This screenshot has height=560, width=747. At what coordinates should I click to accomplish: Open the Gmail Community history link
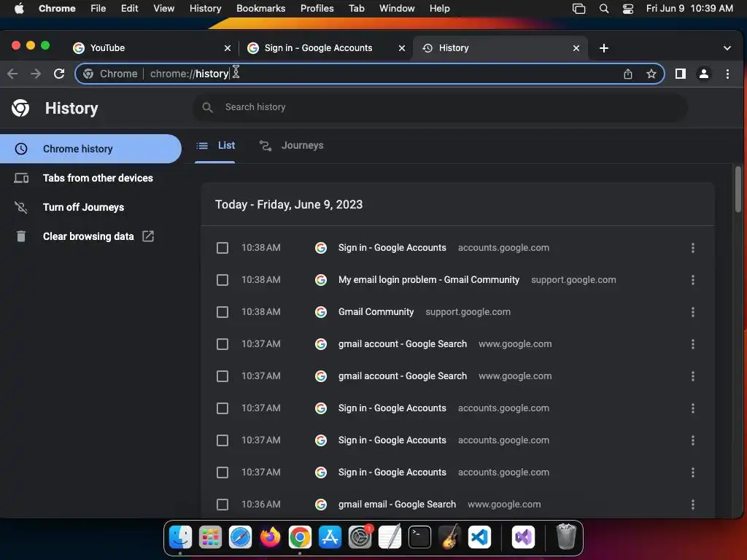point(376,312)
